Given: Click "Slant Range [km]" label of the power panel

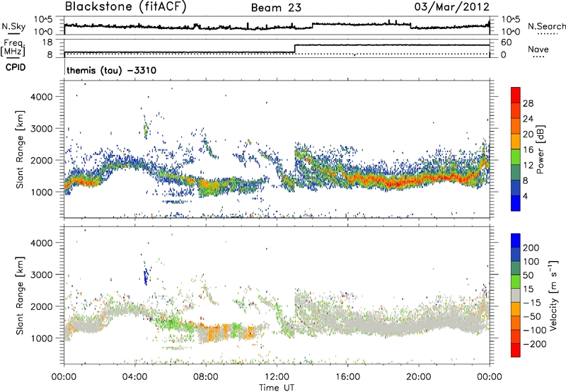Looking at the screenshot, I should [x=20, y=149].
